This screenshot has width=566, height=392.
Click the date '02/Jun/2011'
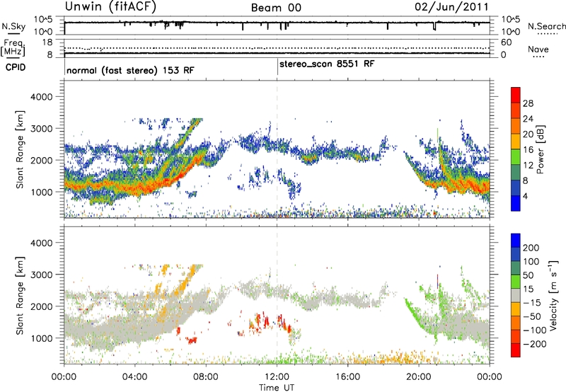pyautogui.click(x=451, y=7)
